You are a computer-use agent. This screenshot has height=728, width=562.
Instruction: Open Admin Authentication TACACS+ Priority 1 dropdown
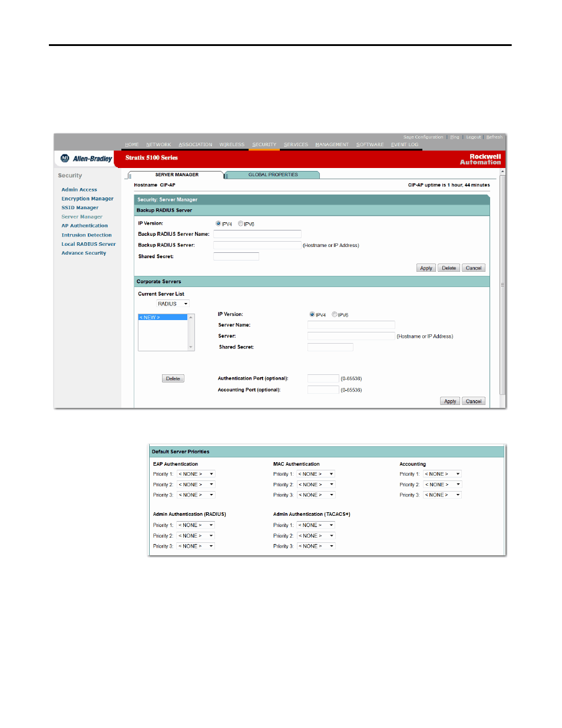(316, 525)
